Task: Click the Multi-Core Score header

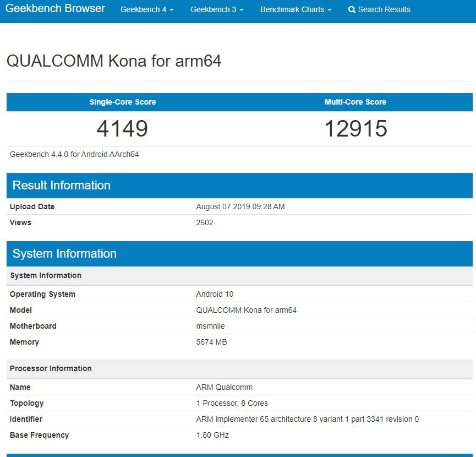Action: coord(355,102)
